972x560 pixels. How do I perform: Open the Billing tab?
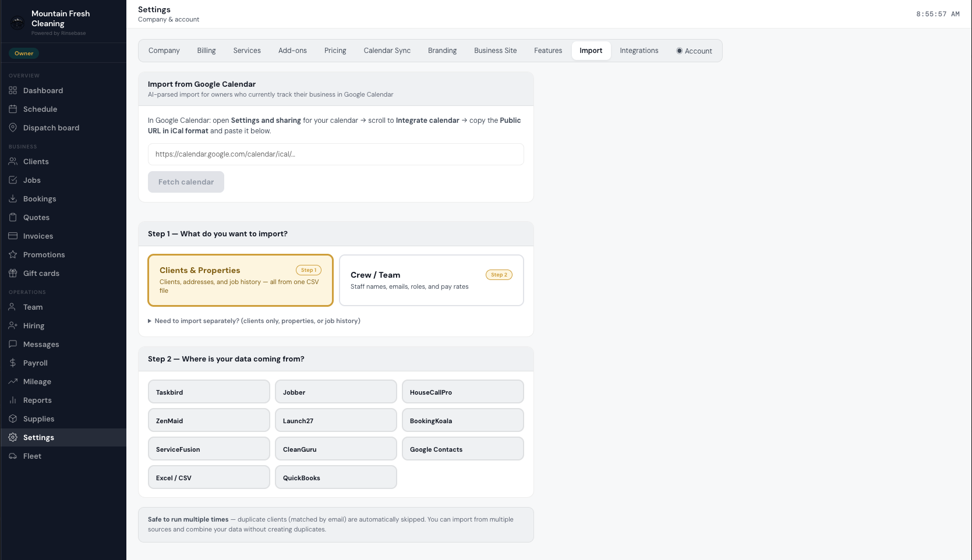click(206, 51)
